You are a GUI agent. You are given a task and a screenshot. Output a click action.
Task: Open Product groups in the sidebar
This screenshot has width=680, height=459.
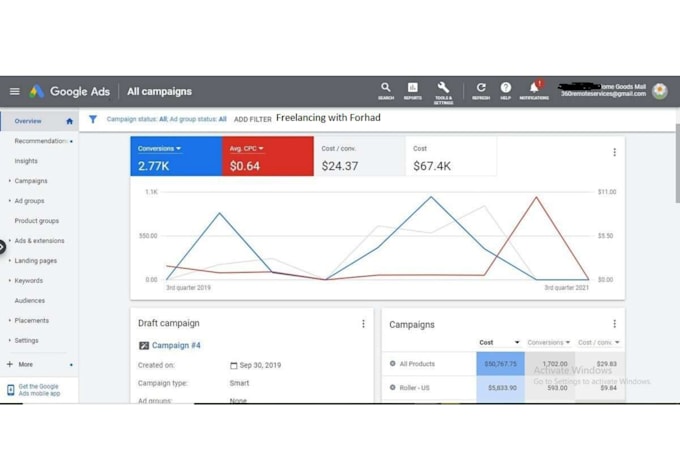point(36,221)
